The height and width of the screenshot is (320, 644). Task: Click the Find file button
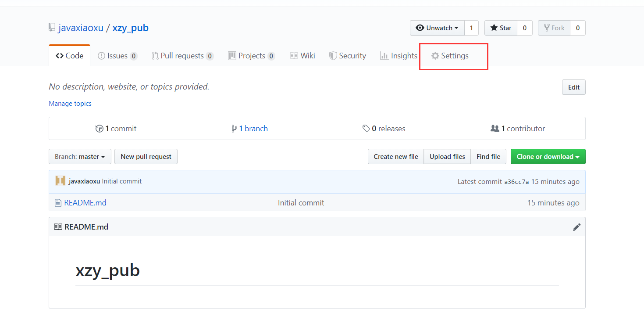click(x=488, y=157)
